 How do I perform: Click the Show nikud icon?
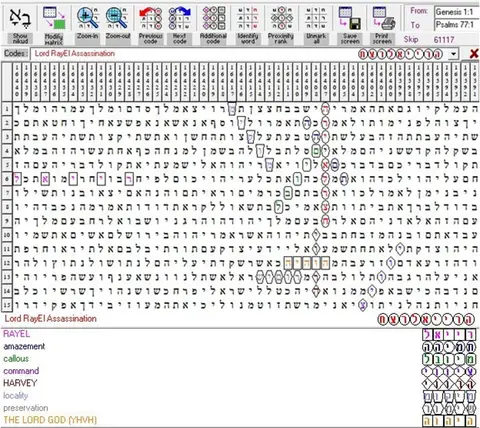20,18
